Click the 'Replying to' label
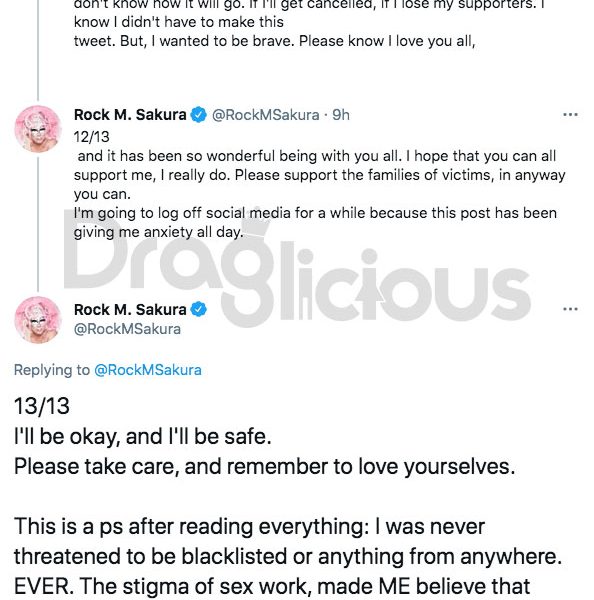The width and height of the screenshot is (594, 600). [52, 370]
